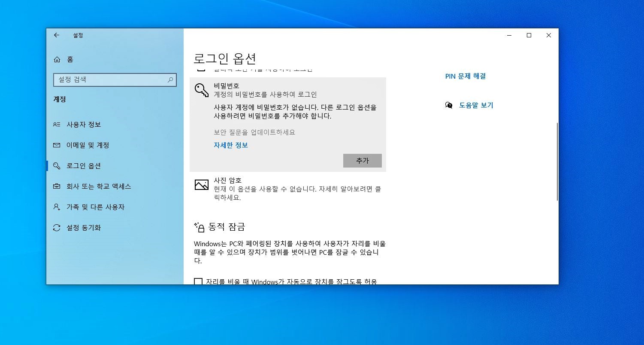The height and width of the screenshot is (345, 644).
Task: Open PIN 문제 해결 link
Action: pos(466,76)
